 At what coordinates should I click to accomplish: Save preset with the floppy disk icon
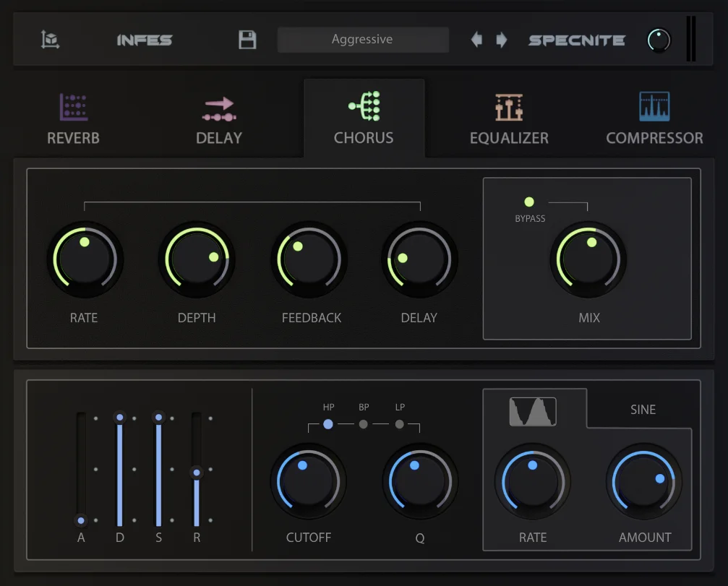(x=247, y=40)
